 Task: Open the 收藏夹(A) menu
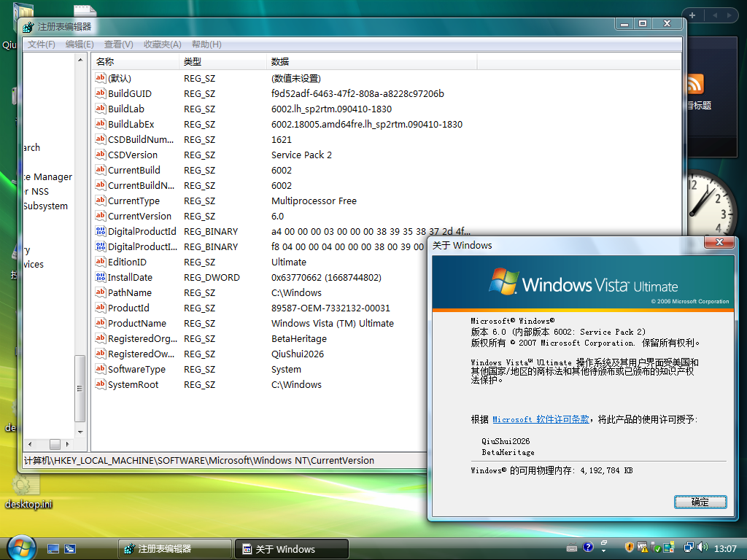[x=163, y=44]
